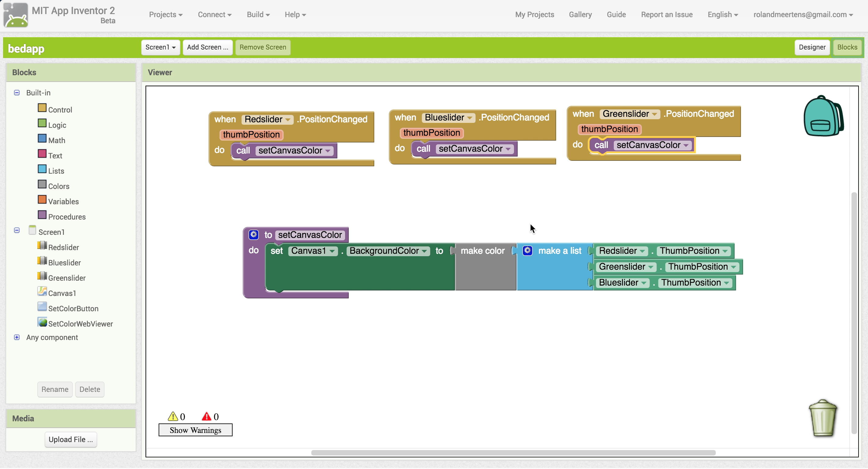Open the Colors block drawer

click(58, 186)
